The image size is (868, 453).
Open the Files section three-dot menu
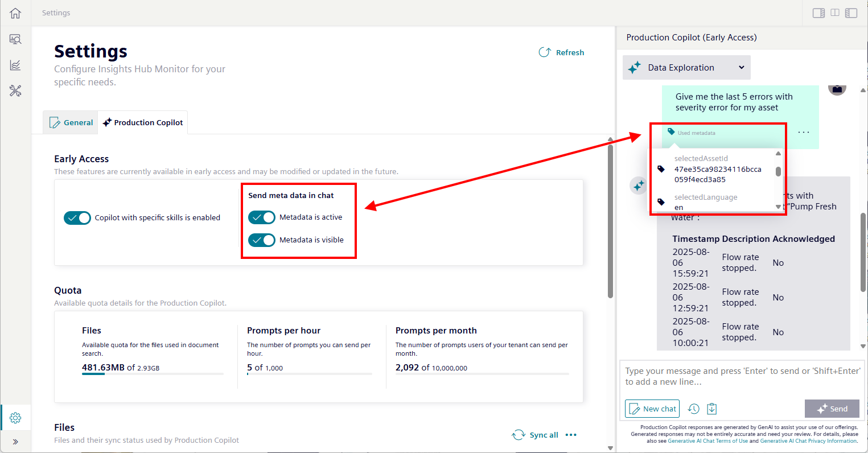[571, 435]
